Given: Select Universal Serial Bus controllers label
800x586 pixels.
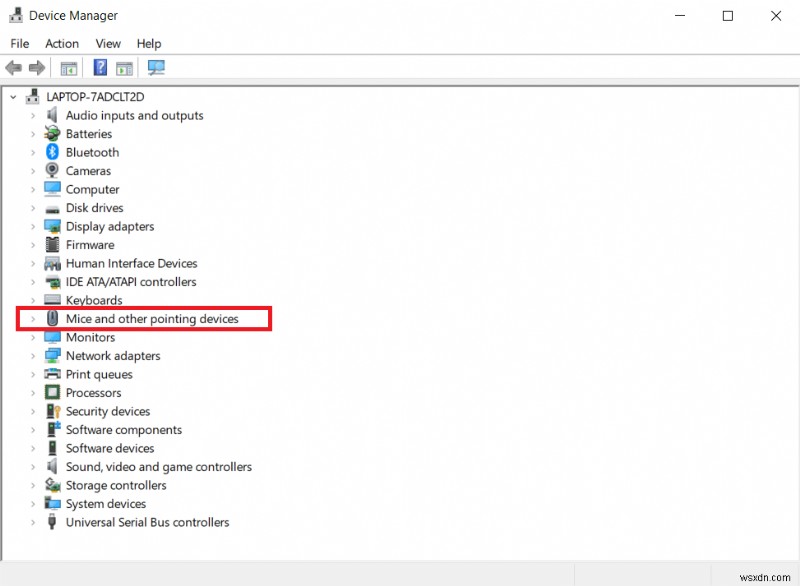Looking at the screenshot, I should (x=147, y=522).
